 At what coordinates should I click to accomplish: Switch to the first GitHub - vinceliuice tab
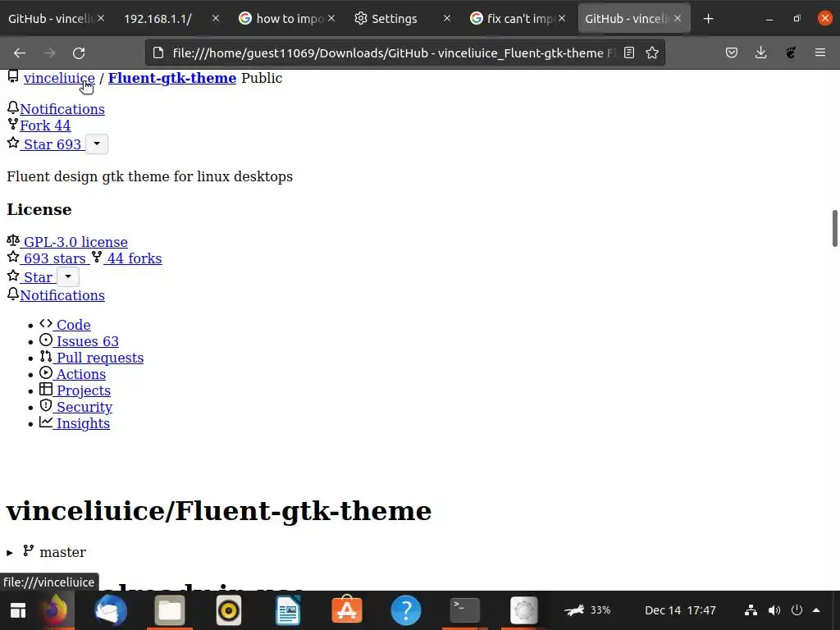pos(51,19)
